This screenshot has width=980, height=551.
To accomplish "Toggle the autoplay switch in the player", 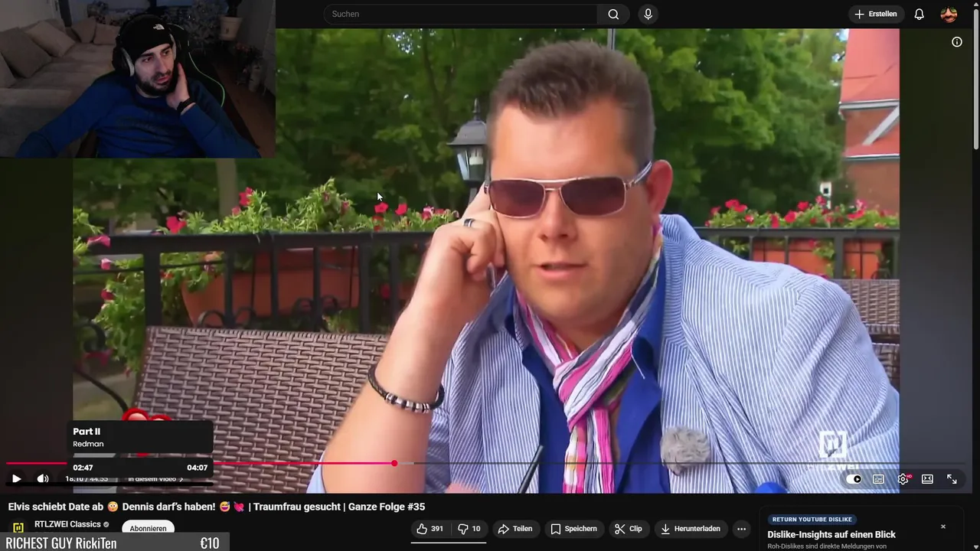I will click(854, 479).
